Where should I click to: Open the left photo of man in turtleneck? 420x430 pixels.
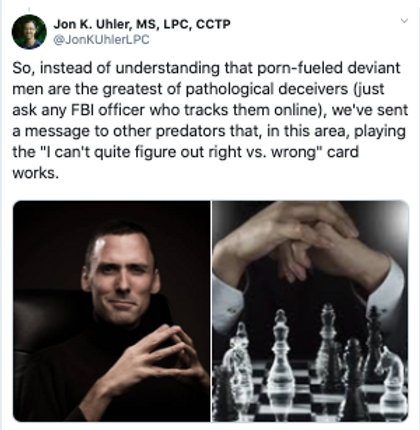click(112, 311)
